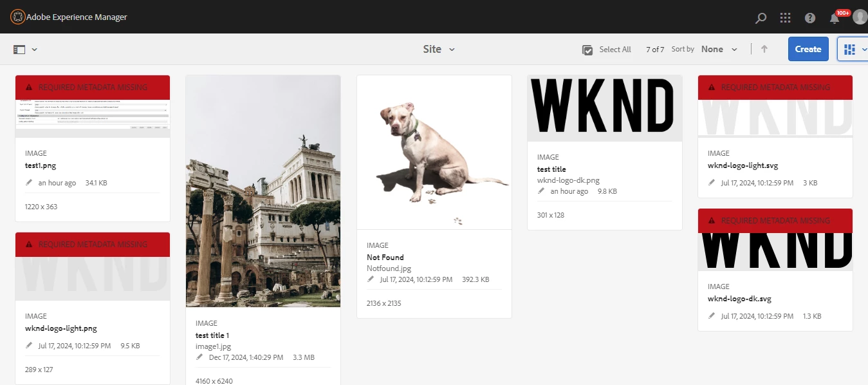Expand the view switcher chevron
This screenshot has width=868, height=385.
click(x=864, y=50)
